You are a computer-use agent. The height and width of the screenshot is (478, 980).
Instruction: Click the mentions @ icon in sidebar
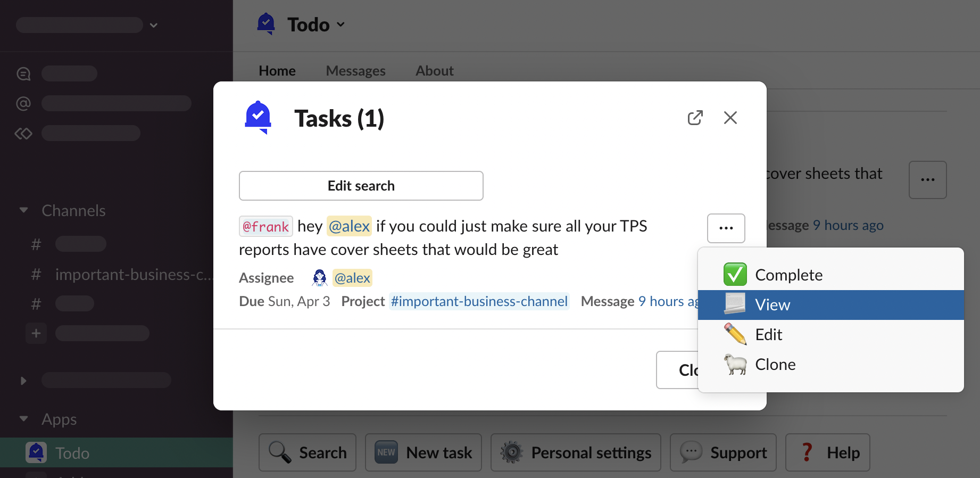point(23,103)
